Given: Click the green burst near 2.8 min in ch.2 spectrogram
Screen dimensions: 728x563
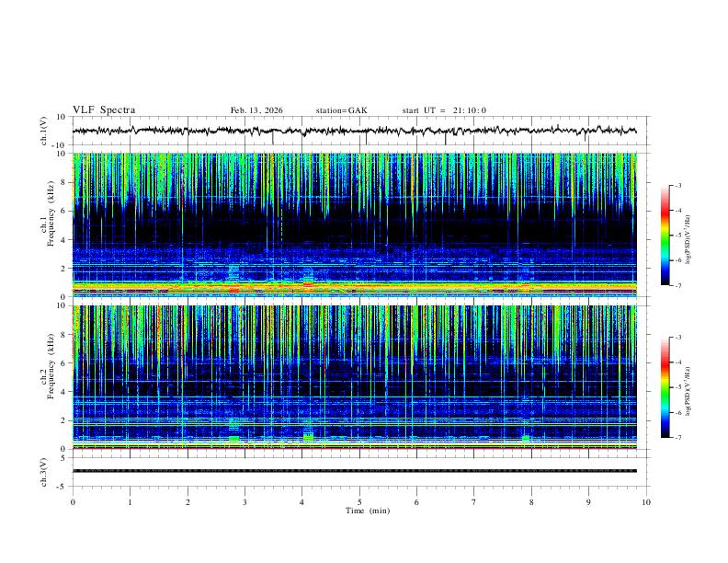Looking at the screenshot, I should tap(234, 438).
